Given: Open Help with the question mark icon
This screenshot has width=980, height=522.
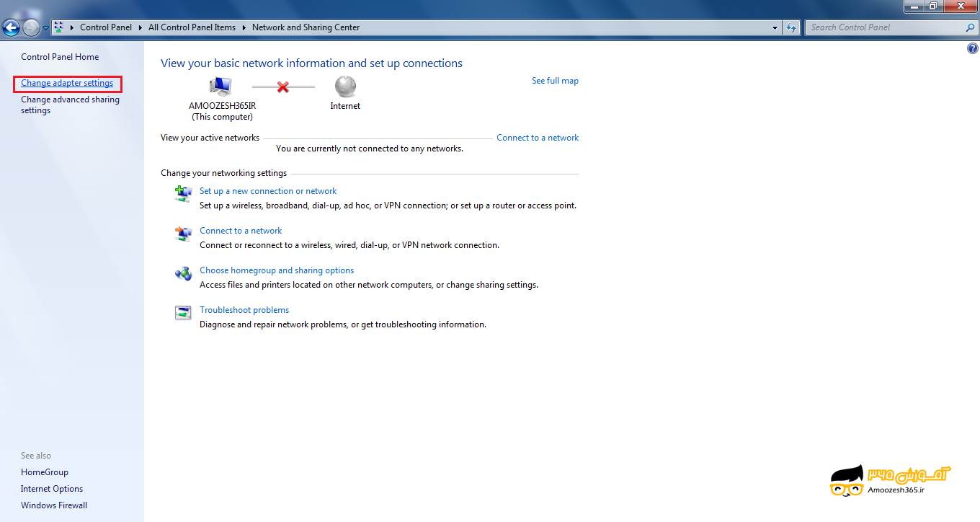Looking at the screenshot, I should point(973,48).
